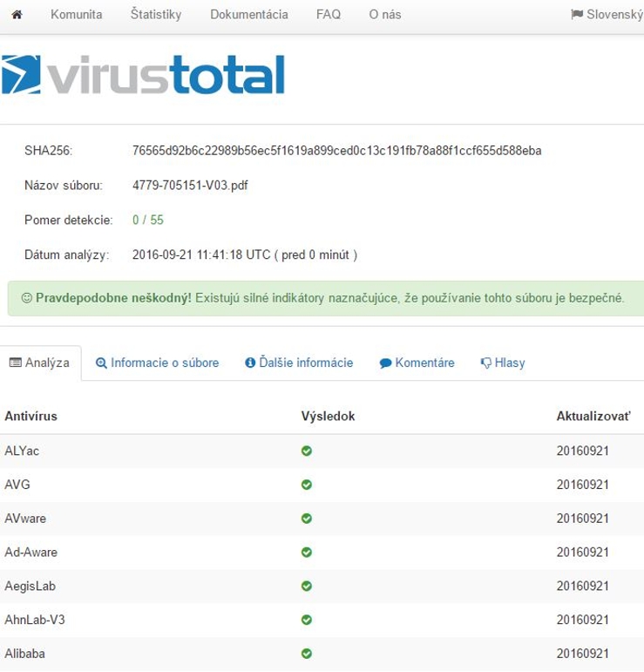Click the Ad-Aware antivirus name
The height and width of the screenshot is (672, 644).
(x=31, y=552)
